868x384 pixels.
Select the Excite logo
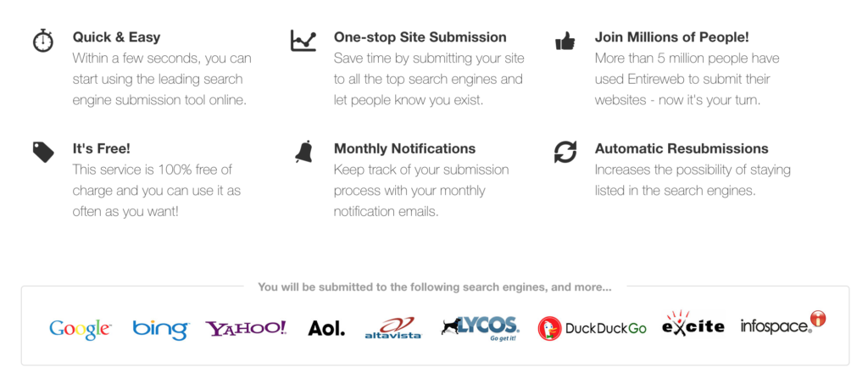pos(693,323)
